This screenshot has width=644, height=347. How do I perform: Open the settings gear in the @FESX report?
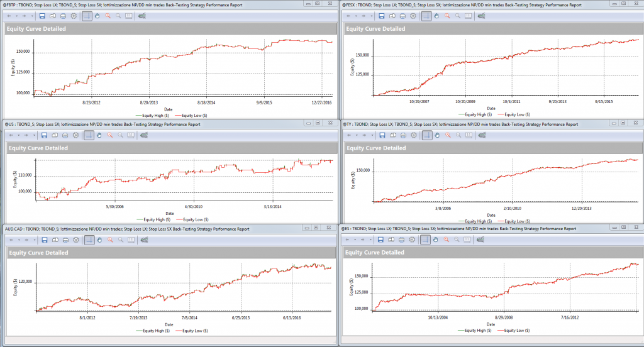[413, 16]
